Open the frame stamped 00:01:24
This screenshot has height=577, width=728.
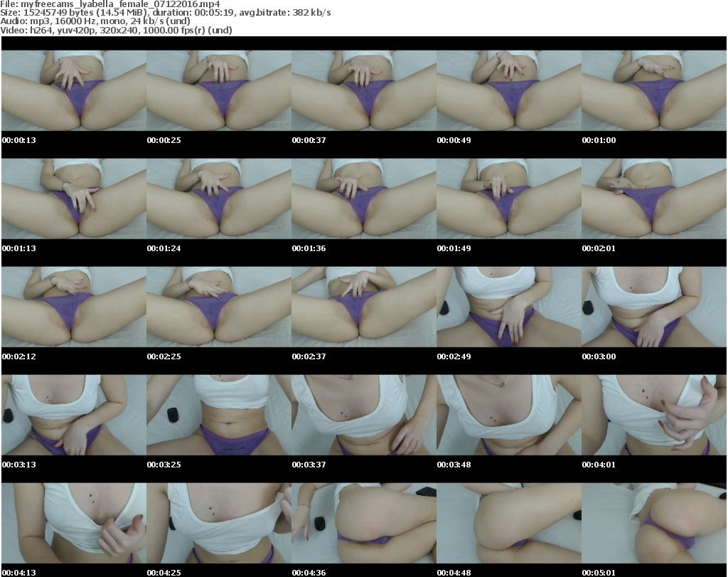click(x=219, y=198)
